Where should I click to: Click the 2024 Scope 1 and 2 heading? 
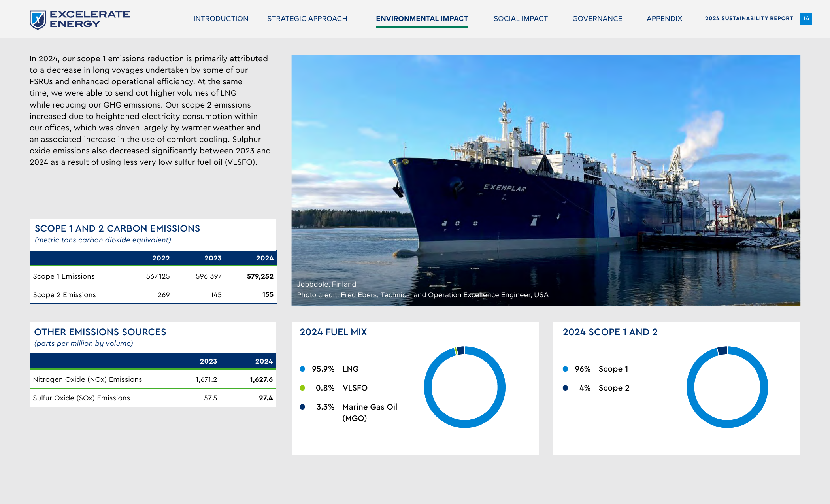coord(610,332)
